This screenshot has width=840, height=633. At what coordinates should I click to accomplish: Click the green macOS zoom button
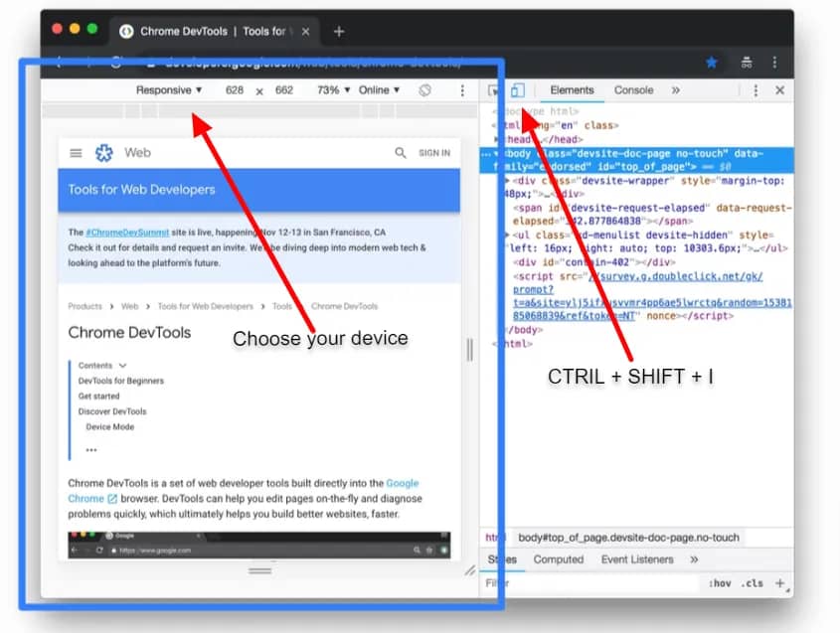click(92, 29)
